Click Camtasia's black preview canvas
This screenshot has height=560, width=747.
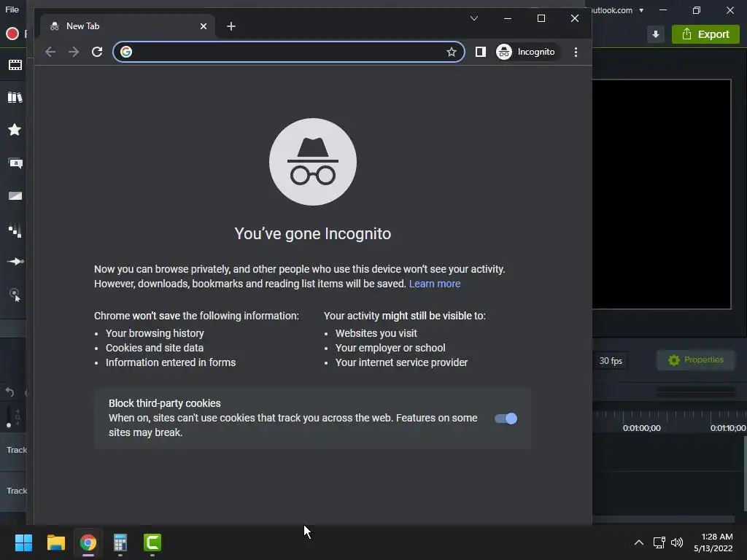[661, 194]
